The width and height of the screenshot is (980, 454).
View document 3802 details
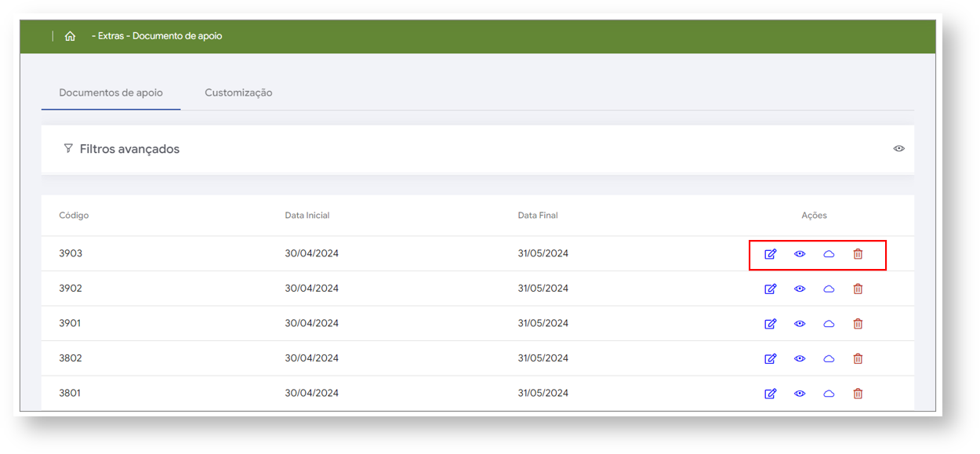coord(800,358)
